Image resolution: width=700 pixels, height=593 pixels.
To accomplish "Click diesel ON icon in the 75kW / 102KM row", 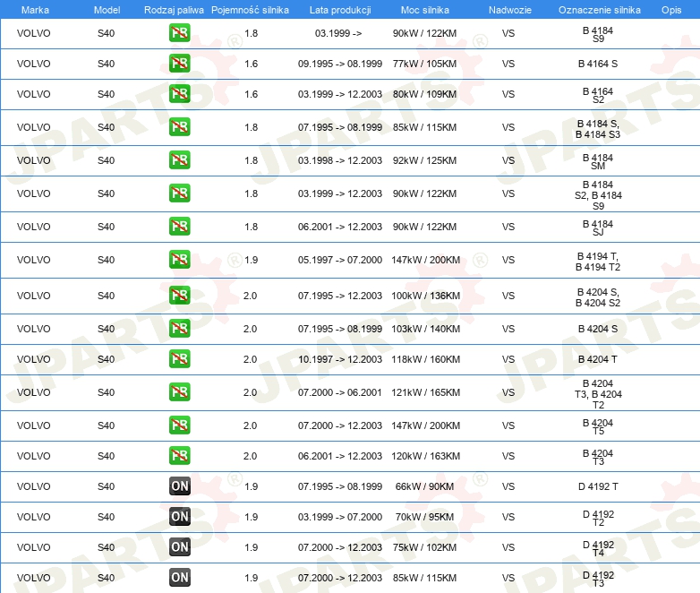I will pos(180,547).
